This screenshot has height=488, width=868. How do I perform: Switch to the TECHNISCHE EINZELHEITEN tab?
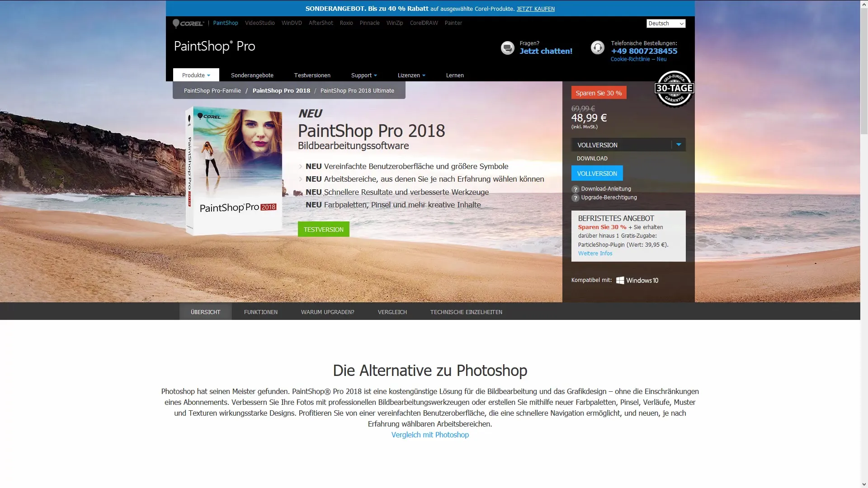click(466, 312)
